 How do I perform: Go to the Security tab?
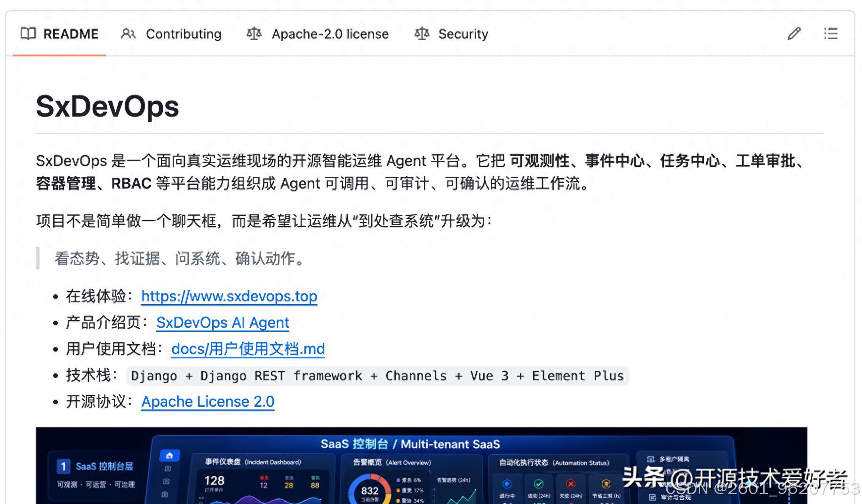[451, 34]
